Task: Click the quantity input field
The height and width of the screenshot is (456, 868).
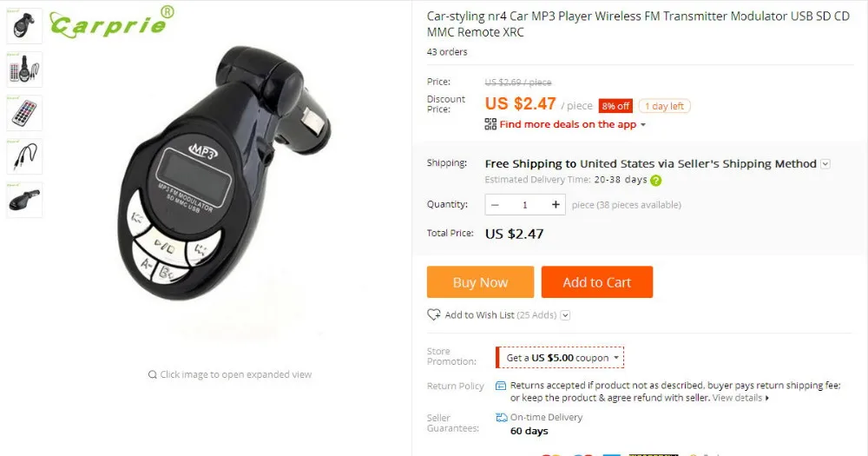Action: pyautogui.click(x=525, y=205)
